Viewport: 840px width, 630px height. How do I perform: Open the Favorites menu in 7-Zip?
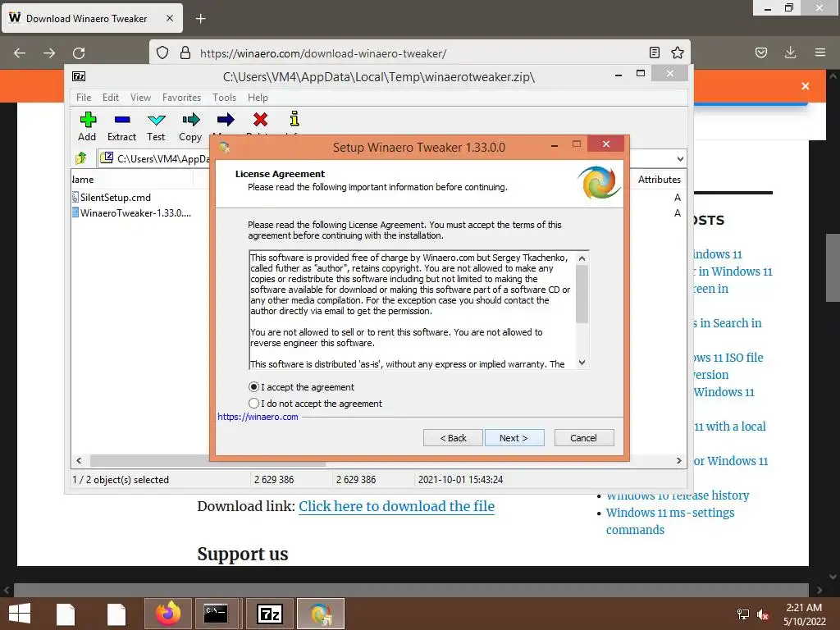(181, 98)
